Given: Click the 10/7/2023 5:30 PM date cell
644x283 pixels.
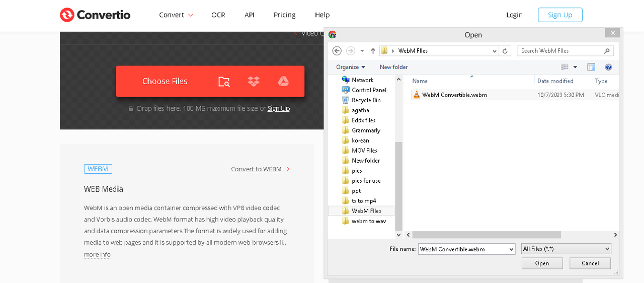Looking at the screenshot, I should click(560, 95).
